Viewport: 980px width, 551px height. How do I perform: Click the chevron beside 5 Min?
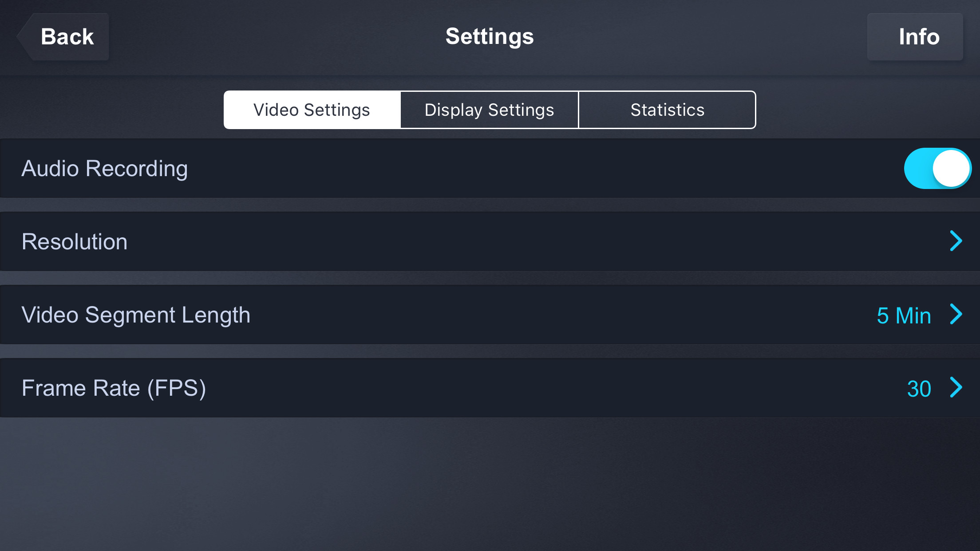pyautogui.click(x=956, y=315)
